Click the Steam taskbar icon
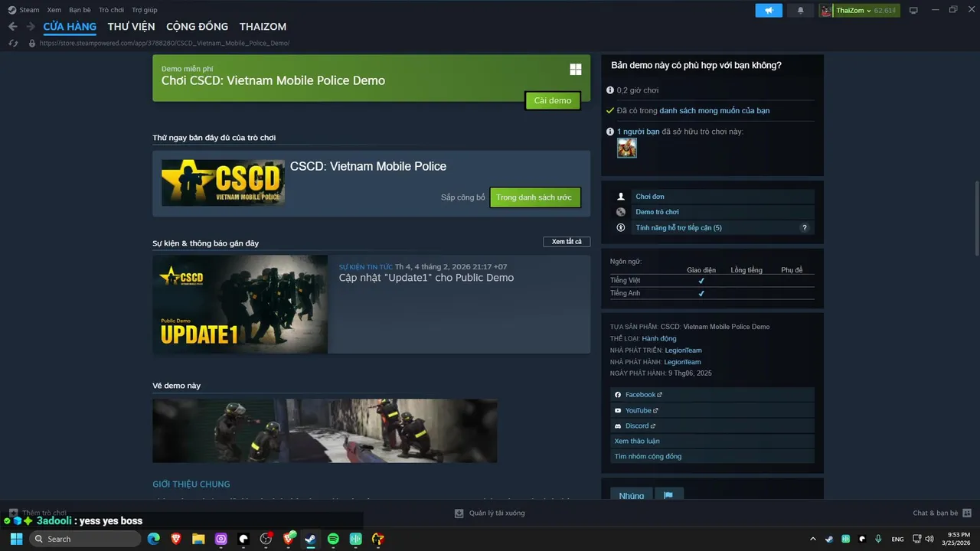Screen dimensions: 980x551 (x=310, y=539)
